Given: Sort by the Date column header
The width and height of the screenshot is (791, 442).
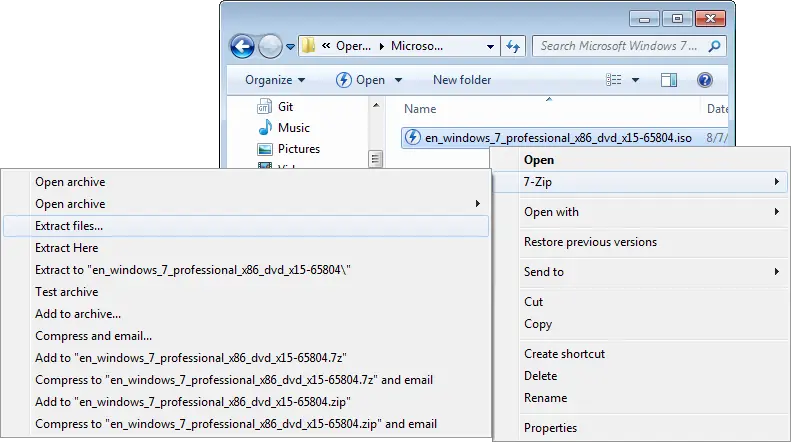Looking at the screenshot, I should pyautogui.click(x=717, y=109).
